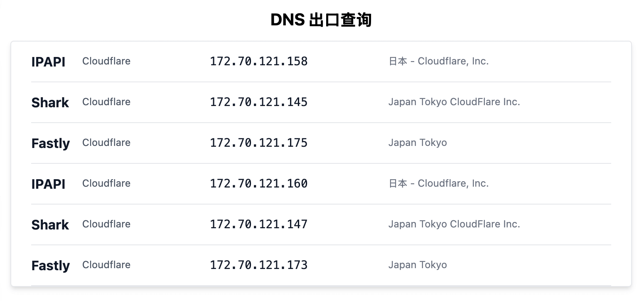The image size is (644, 301).
Task: Click IPAPI label beside 172.70.121.158
Action: (48, 62)
